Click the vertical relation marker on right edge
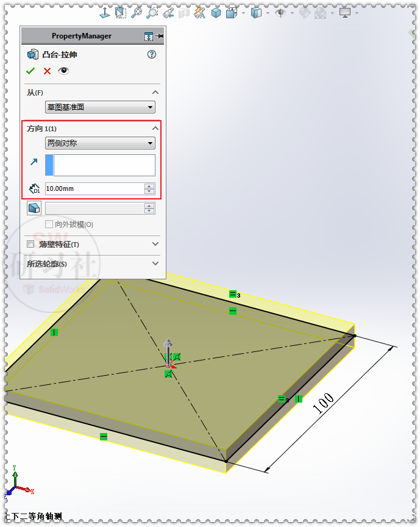This screenshot has width=420, height=527. pyautogui.click(x=298, y=399)
